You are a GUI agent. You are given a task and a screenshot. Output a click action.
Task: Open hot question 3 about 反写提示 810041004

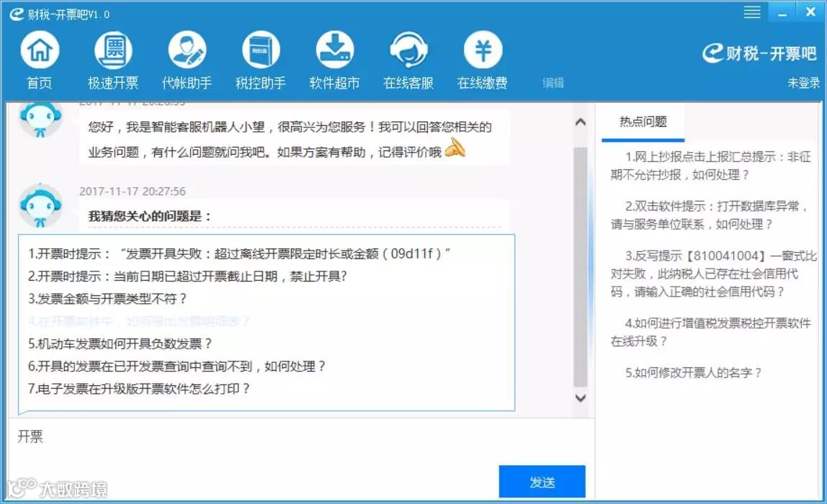(713, 274)
